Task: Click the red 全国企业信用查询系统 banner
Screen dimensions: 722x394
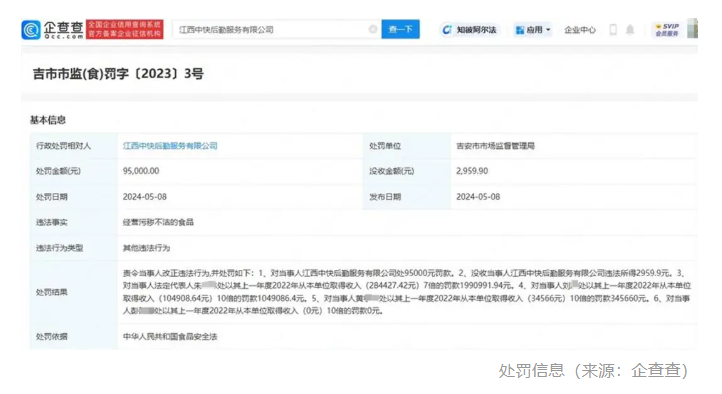Action: coord(124,29)
